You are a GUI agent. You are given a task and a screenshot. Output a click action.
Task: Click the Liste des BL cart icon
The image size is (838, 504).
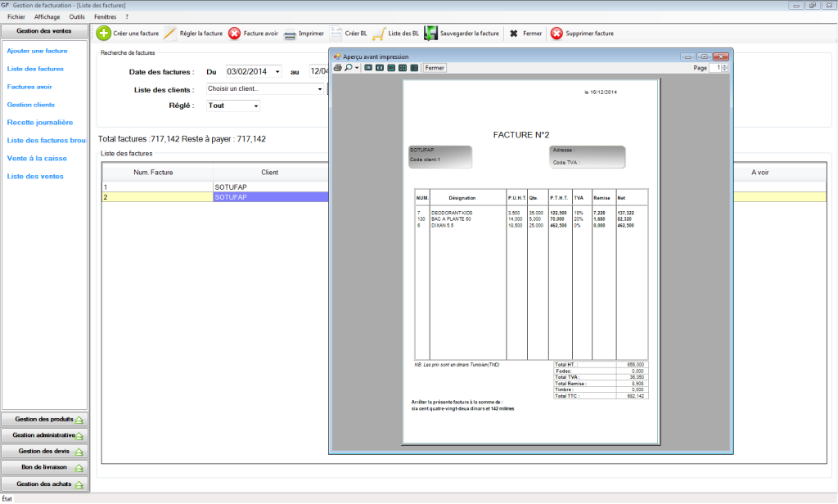point(379,34)
